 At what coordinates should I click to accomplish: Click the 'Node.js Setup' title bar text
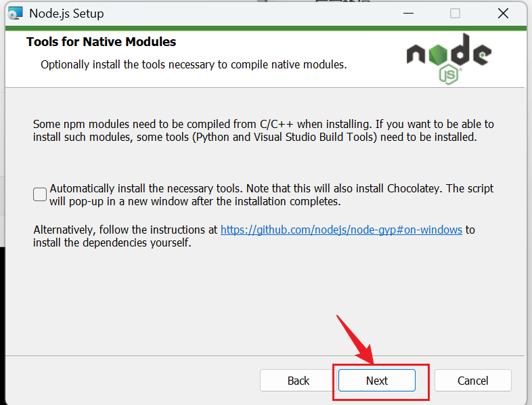[66, 14]
